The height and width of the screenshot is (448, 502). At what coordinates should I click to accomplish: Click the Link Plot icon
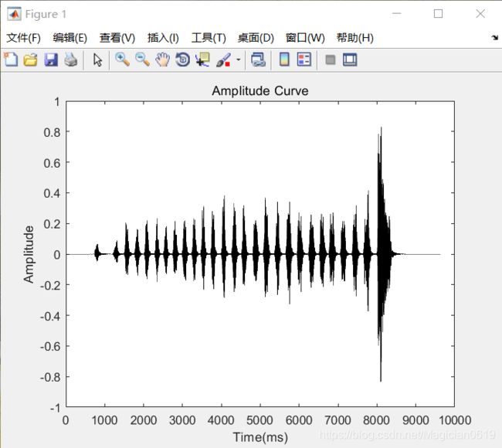(x=259, y=60)
